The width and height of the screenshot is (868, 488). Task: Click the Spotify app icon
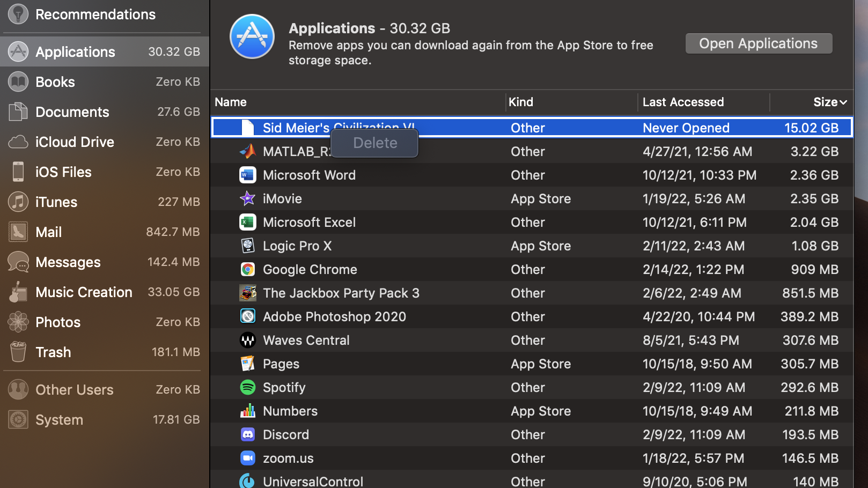247,387
